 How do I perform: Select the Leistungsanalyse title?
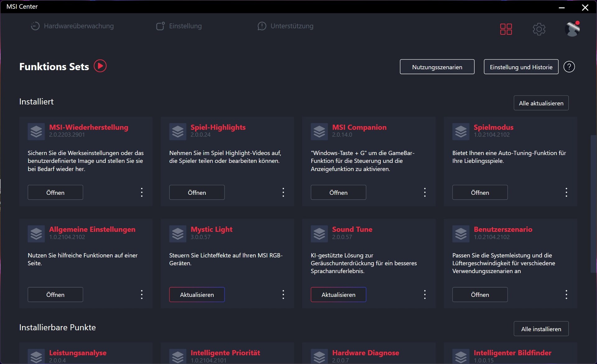click(78, 353)
